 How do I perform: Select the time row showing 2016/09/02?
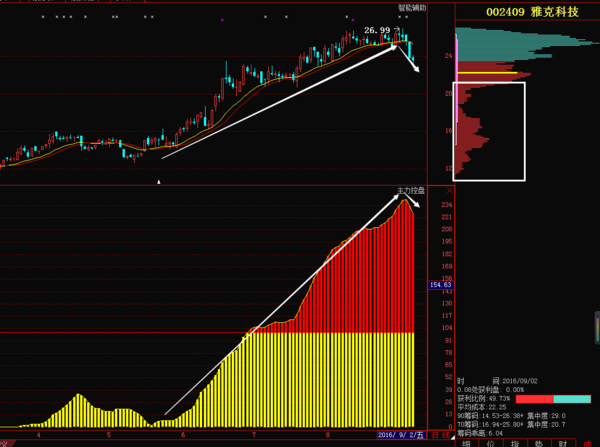pos(497,381)
